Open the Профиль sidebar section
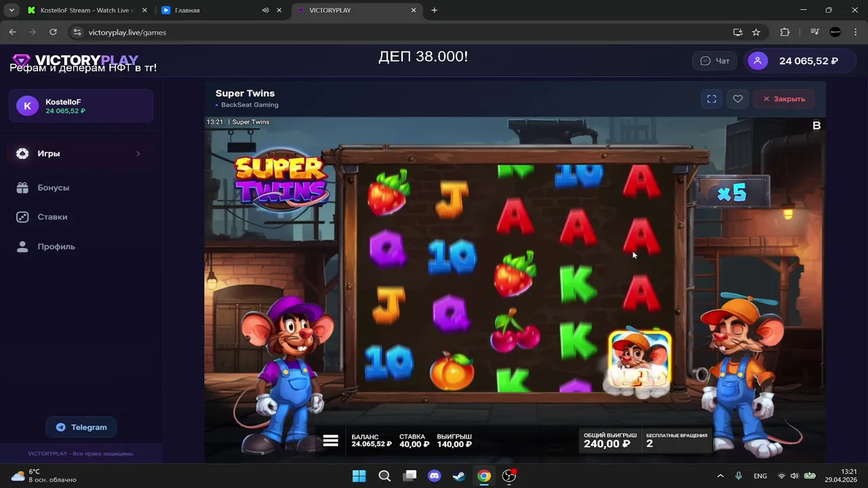Image resolution: width=868 pixels, height=488 pixels. click(x=81, y=247)
